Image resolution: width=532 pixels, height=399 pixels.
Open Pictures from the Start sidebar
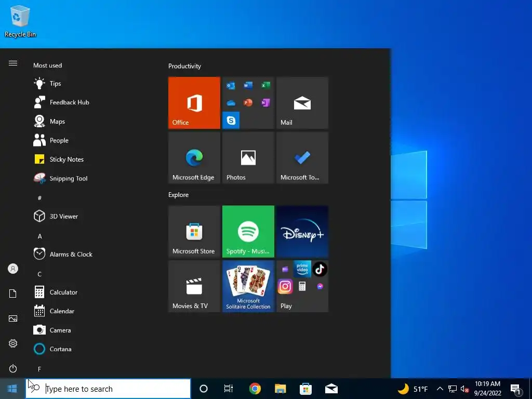click(13, 318)
